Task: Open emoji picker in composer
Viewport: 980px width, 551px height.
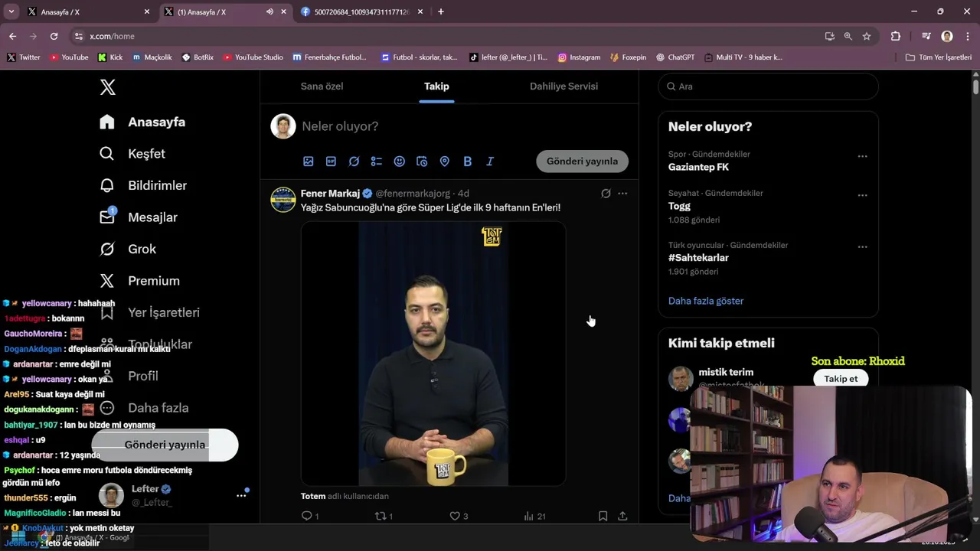Action: point(399,161)
